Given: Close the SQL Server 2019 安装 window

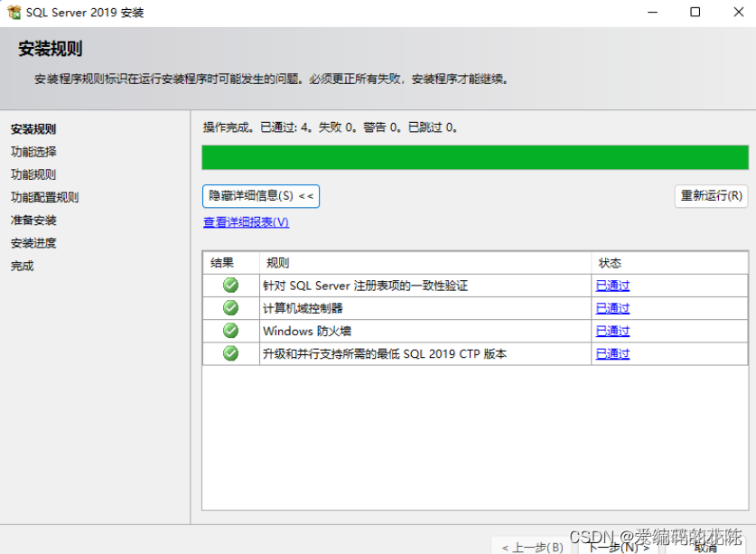Looking at the screenshot, I should tap(739, 12).
